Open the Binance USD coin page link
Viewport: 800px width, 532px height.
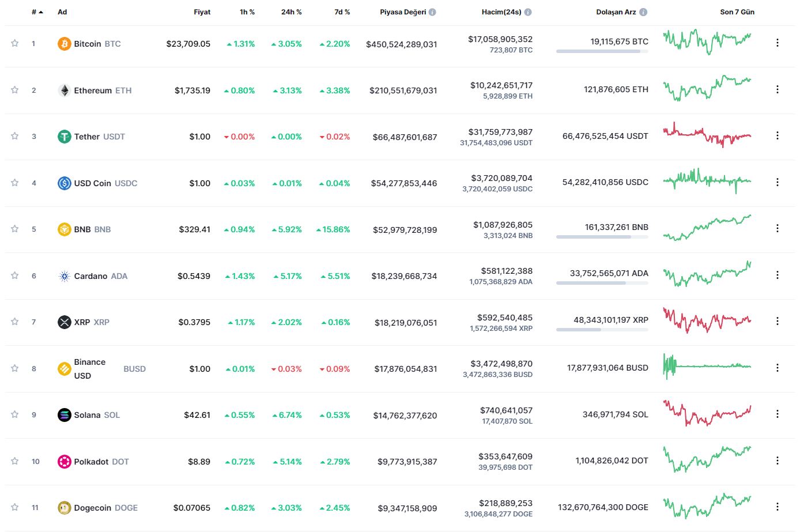90,369
